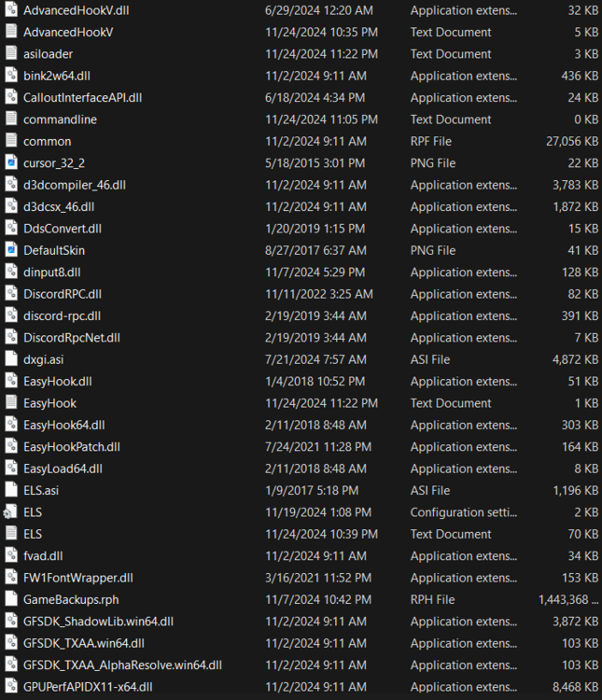Viewport: 602px width, 700px height.
Task: Click the ELS.asi blank file icon
Action: [x=11, y=490]
